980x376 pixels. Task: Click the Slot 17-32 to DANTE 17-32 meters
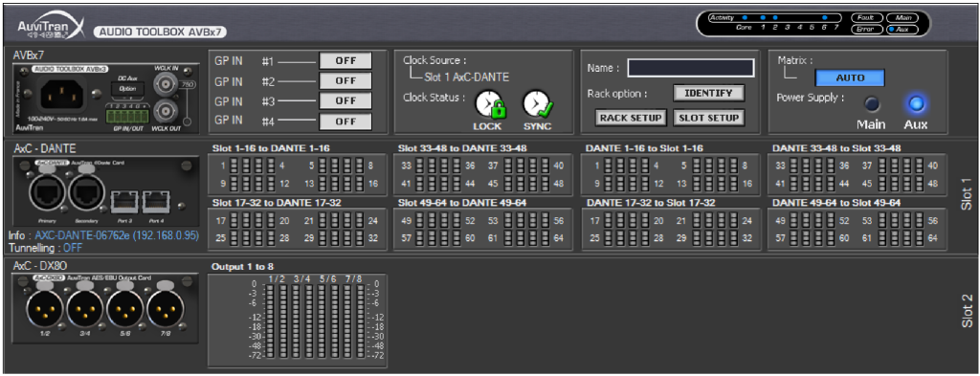(x=297, y=229)
